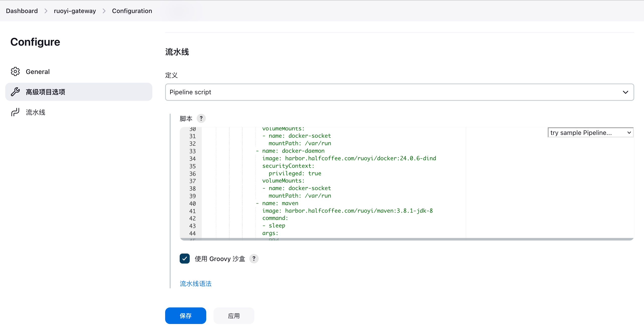The height and width of the screenshot is (330, 644).
Task: Click the wrench icon for 高级项目选项
Action: pos(15,92)
